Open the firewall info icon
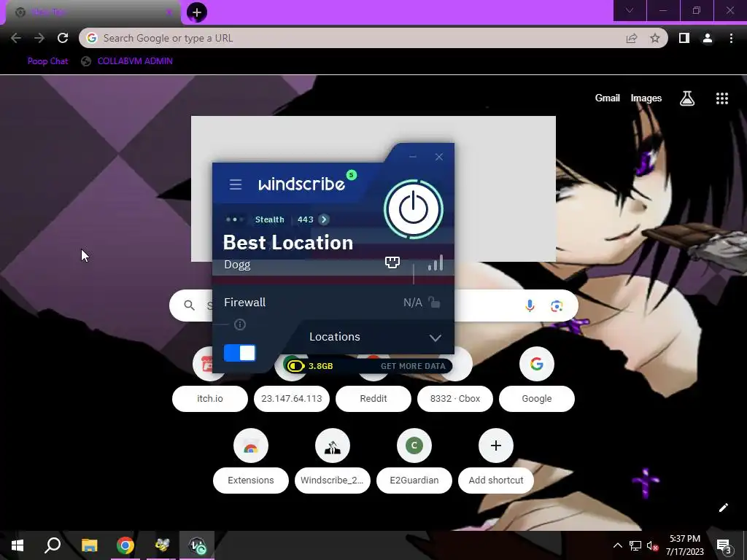Image resolution: width=747 pixels, height=560 pixels. tap(240, 324)
